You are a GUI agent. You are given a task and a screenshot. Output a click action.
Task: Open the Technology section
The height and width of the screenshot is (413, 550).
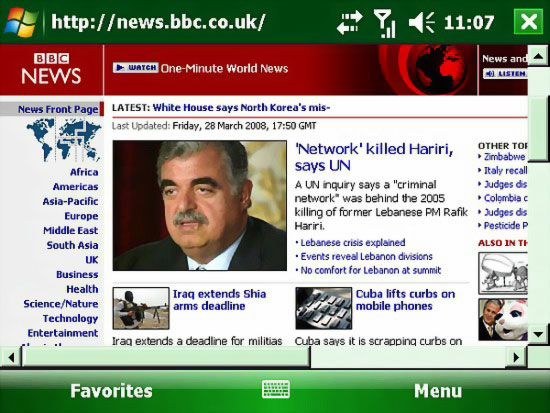(71, 319)
